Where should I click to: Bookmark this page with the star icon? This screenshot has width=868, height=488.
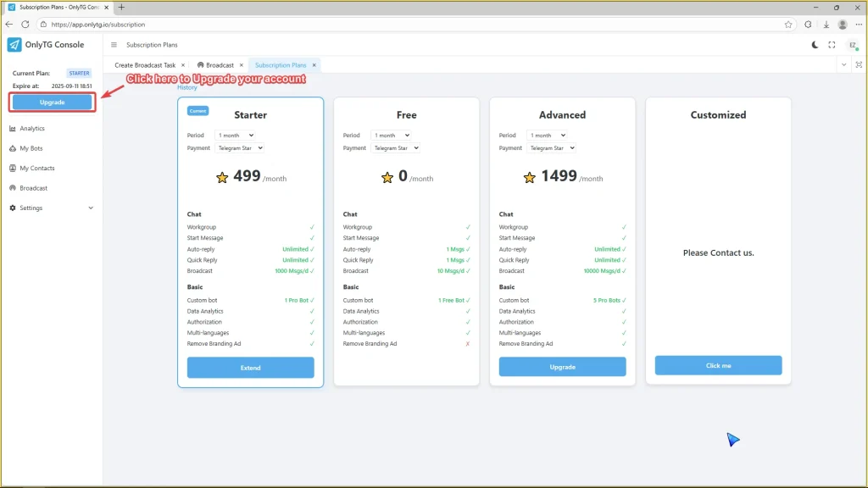pos(788,25)
